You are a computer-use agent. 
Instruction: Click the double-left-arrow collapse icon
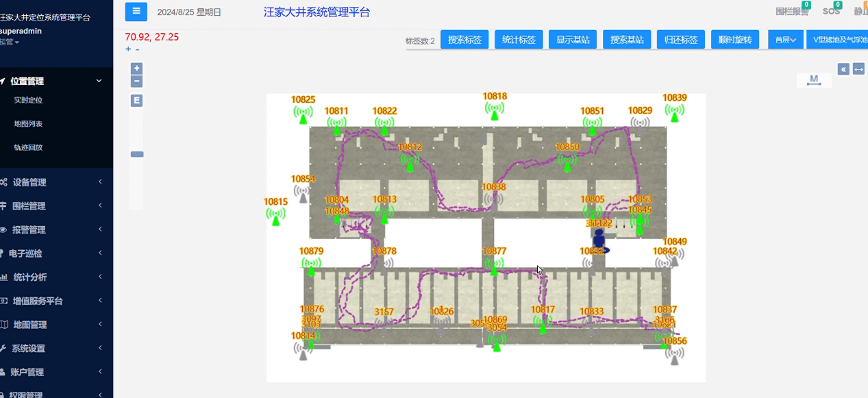click(843, 69)
